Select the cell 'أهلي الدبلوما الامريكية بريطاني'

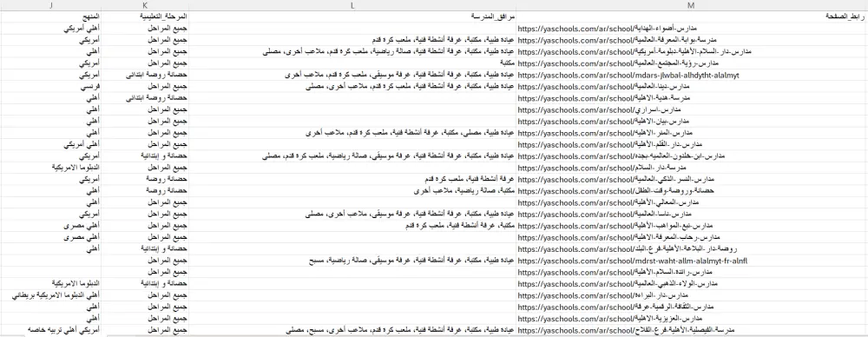pyautogui.click(x=51, y=295)
